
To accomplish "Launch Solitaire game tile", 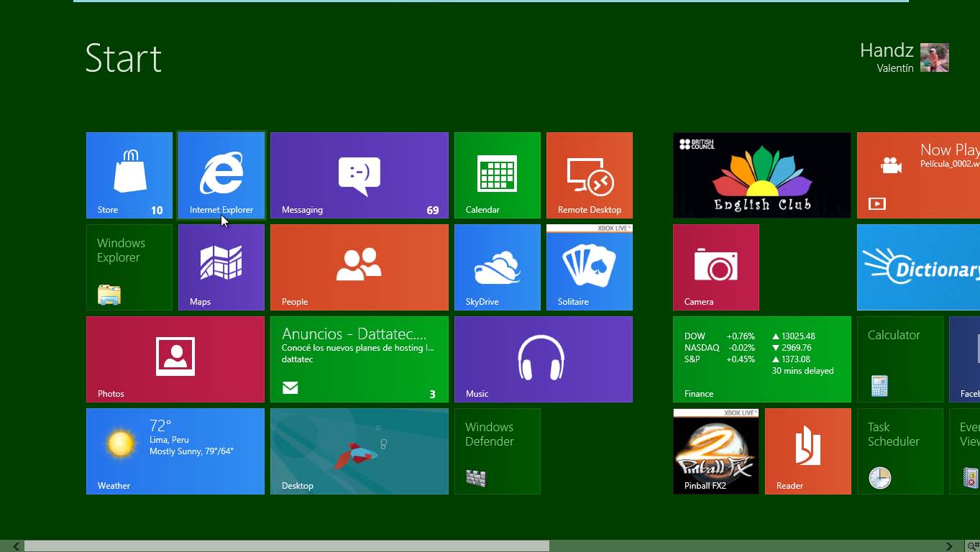I will click(x=590, y=267).
